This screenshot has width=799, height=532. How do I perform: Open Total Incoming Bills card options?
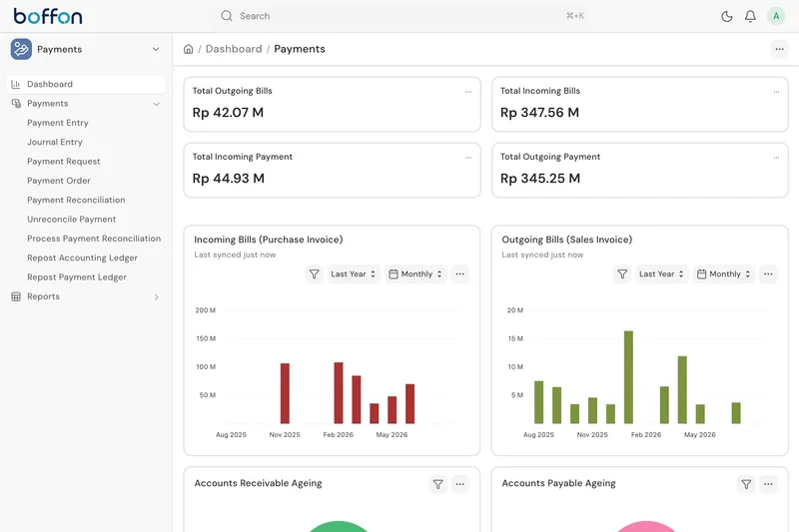[776, 92]
